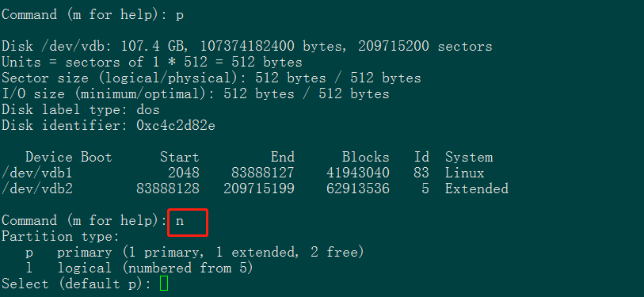Screen dimensions: 644x297
Task: Click the 'Id' column header
Action: click(421, 157)
